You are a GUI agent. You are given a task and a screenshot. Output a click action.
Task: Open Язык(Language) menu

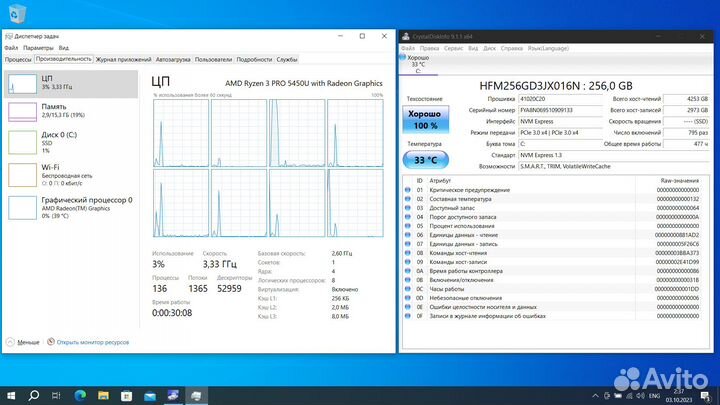click(x=548, y=48)
